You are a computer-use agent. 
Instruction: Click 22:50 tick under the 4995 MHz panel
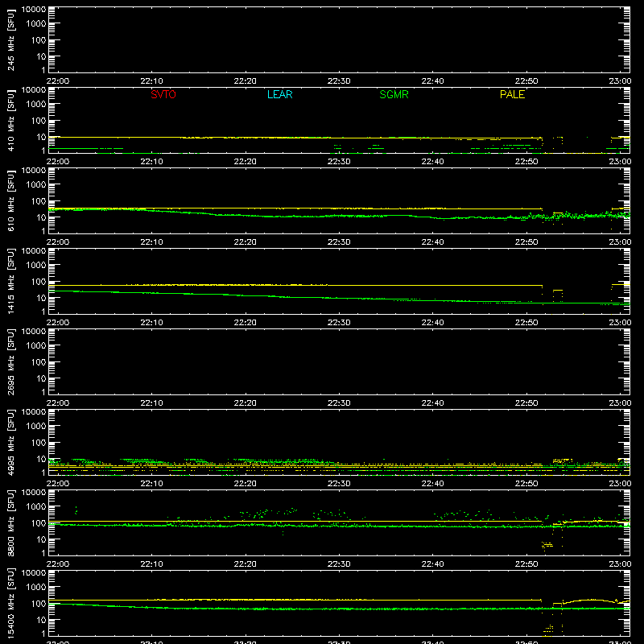526,484
